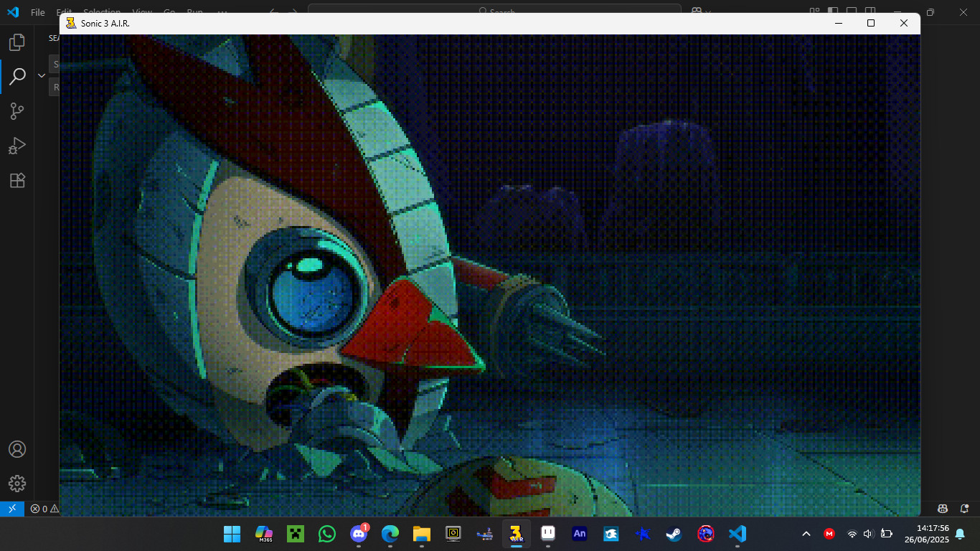Select the Explorer icon in the activity bar

(17, 41)
